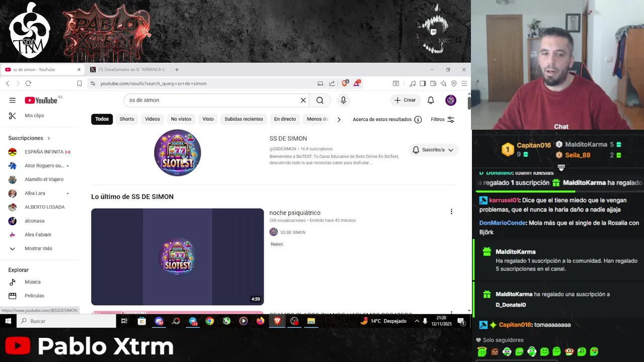Open the music note media control icon
Screen dimensions: 644x362
tap(413, 83)
